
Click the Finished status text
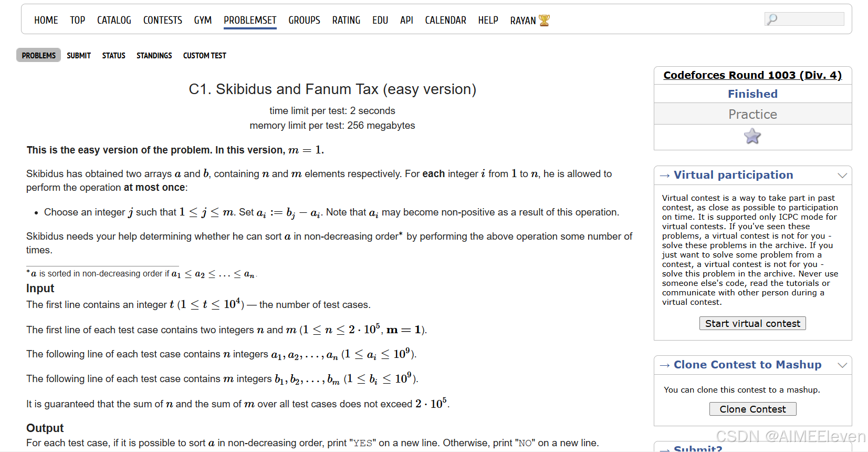click(x=752, y=94)
